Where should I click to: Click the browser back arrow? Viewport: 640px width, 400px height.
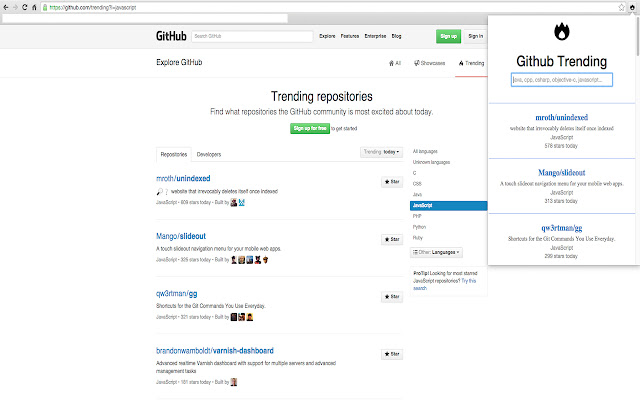pyautogui.click(x=6, y=7)
